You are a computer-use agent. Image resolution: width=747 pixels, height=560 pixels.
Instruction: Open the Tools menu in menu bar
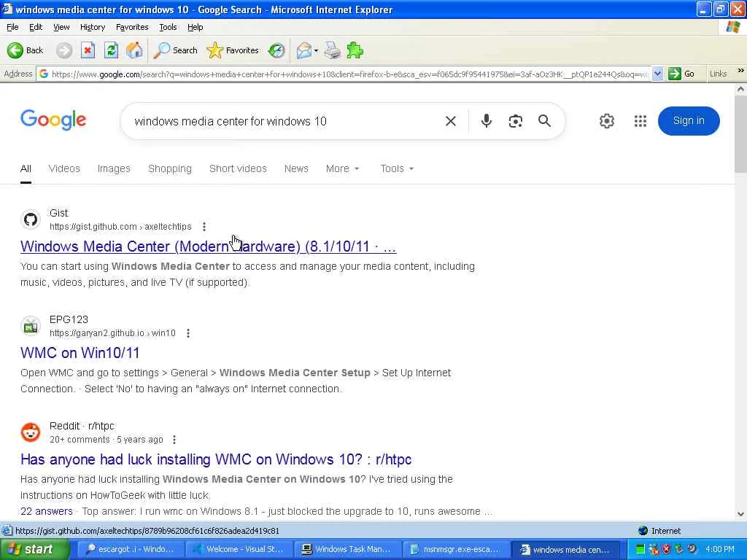click(168, 27)
